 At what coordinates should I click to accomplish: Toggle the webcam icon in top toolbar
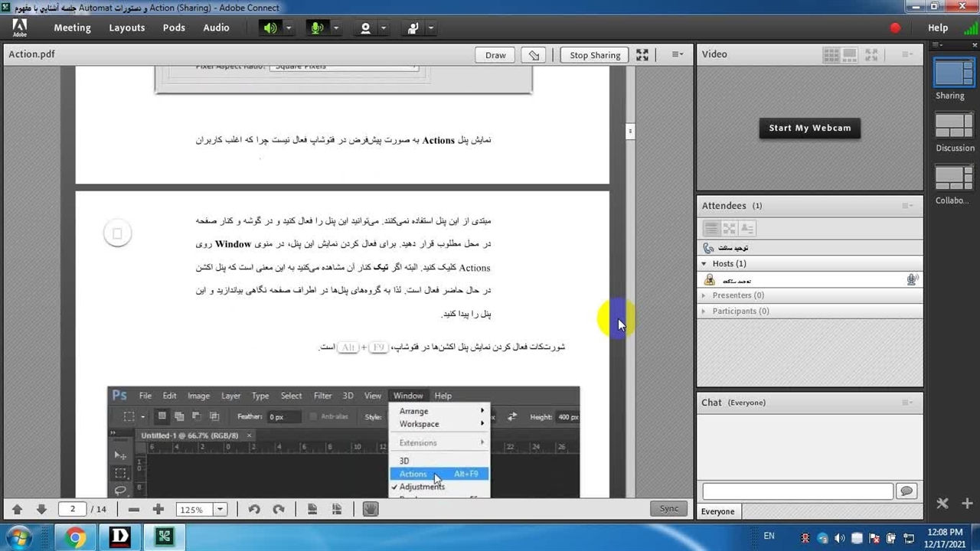point(365,28)
